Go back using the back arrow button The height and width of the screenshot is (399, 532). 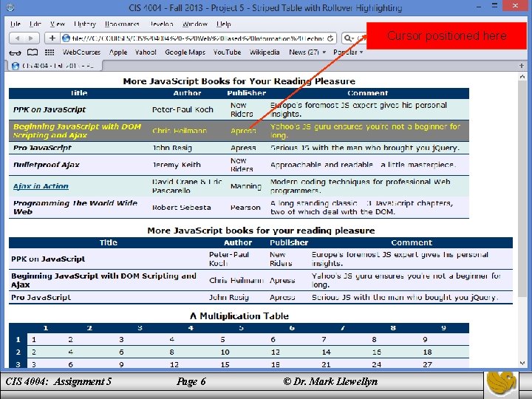17,38
